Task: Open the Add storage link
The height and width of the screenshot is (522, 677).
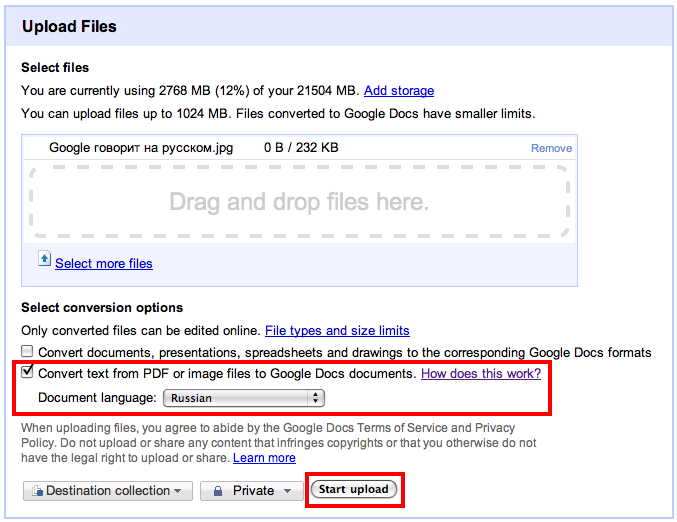Action: point(399,91)
